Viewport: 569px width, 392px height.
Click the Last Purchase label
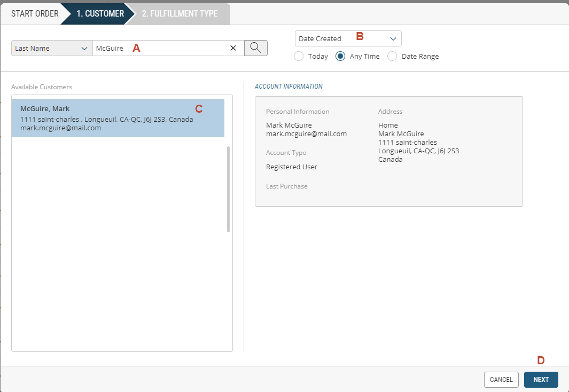[287, 186]
